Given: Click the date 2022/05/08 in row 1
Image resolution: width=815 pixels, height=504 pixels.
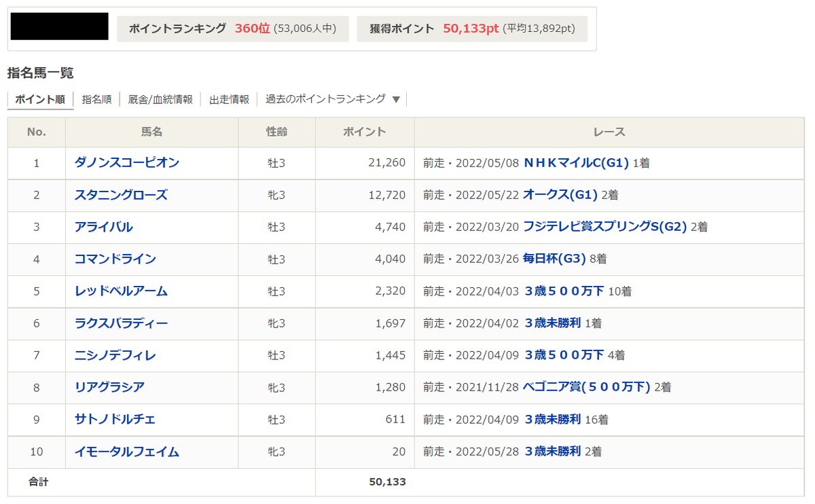Looking at the screenshot, I should coord(487,164).
